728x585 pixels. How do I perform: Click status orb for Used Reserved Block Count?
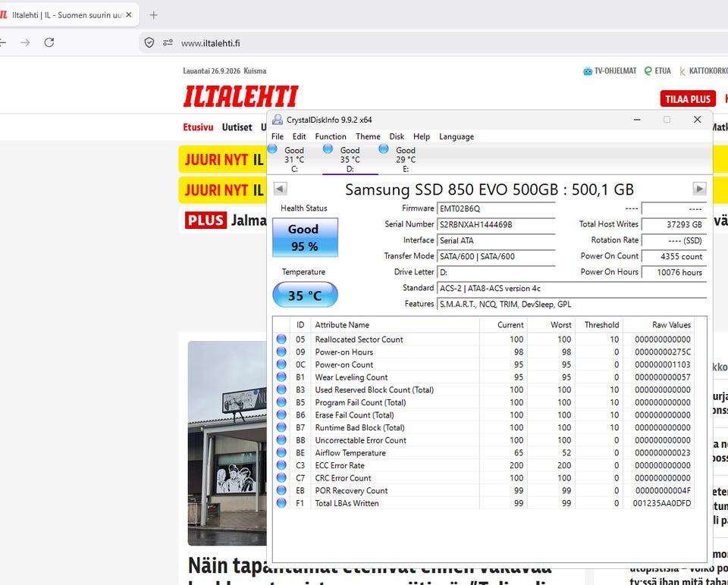281,389
